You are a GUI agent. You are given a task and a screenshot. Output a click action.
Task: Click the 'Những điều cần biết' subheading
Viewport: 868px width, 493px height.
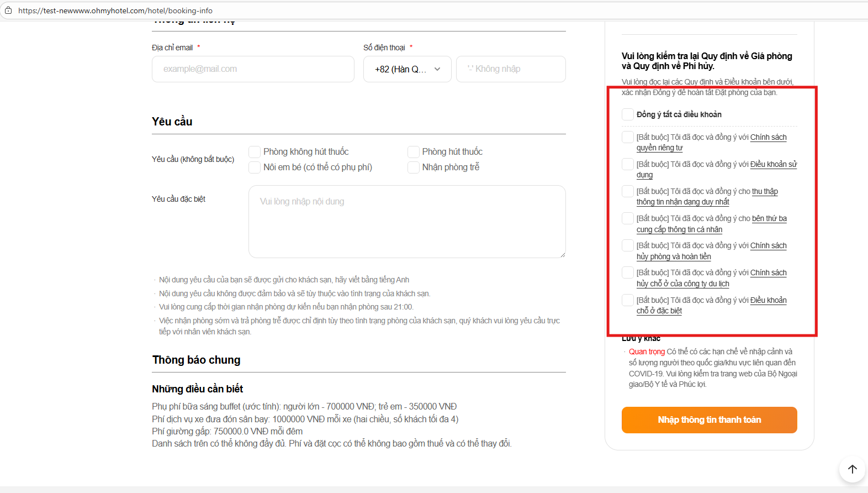pyautogui.click(x=197, y=389)
